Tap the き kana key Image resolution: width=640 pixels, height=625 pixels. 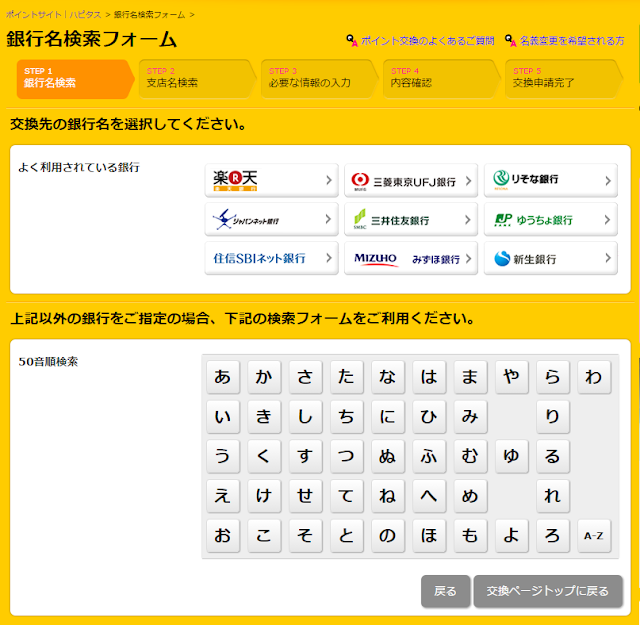click(x=264, y=416)
